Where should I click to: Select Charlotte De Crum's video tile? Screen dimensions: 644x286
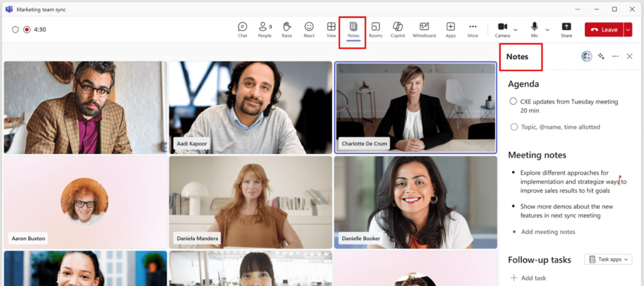[x=416, y=107]
